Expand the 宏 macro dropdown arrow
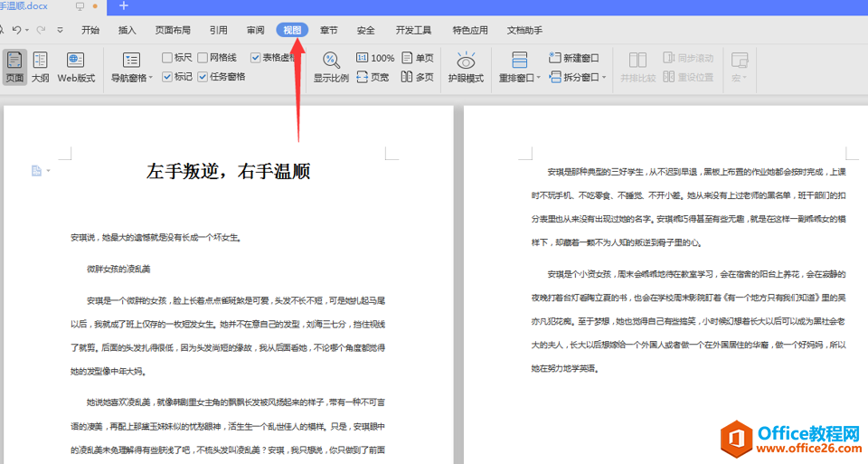Image resolution: width=868 pixels, height=464 pixels. 744,78
